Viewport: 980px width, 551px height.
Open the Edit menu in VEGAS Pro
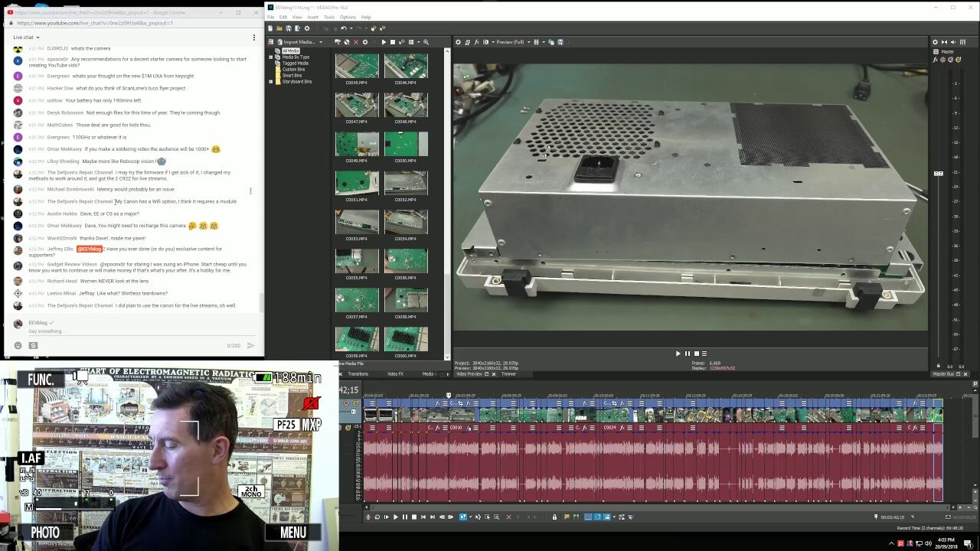(x=283, y=17)
